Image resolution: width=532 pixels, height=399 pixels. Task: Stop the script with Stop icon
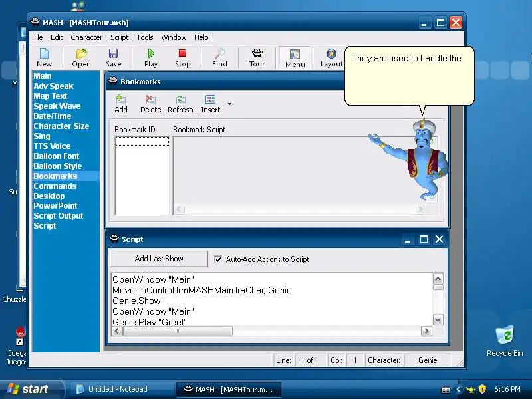click(182, 58)
